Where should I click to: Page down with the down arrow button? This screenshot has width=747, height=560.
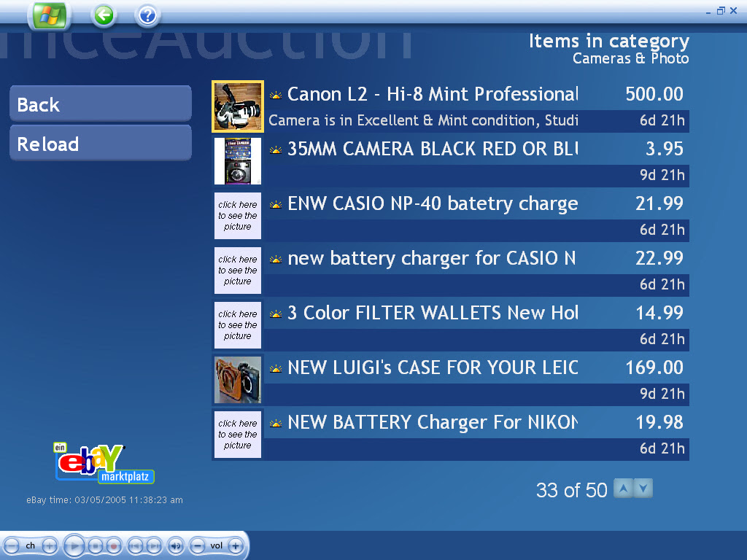(643, 489)
